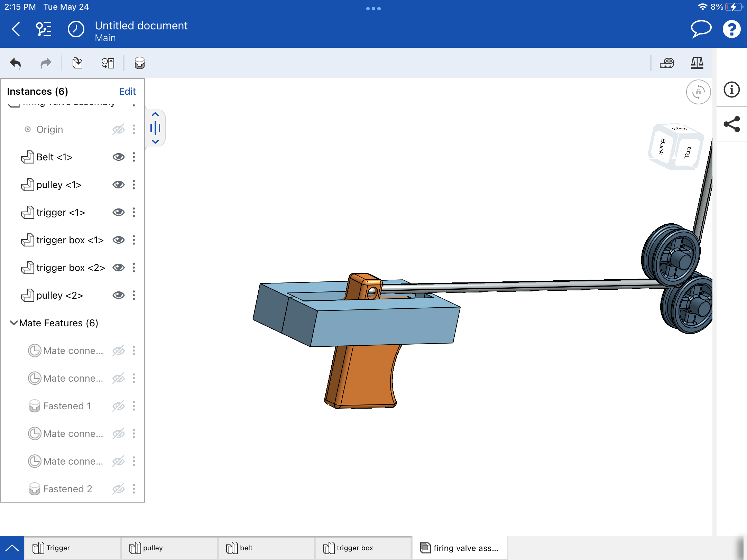The image size is (747, 560).
Task: Tap the Untitled document title
Action: (x=141, y=26)
